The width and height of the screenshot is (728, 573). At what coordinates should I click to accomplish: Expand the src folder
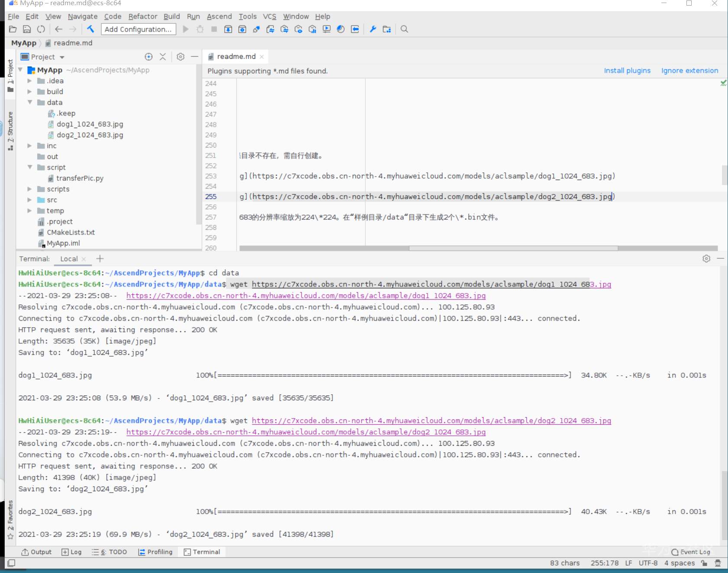point(29,200)
